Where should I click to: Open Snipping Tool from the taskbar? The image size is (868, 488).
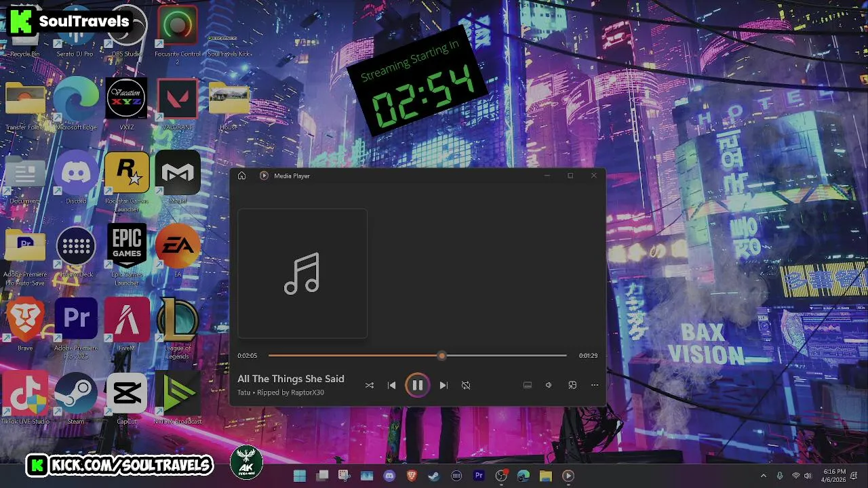[x=344, y=476]
